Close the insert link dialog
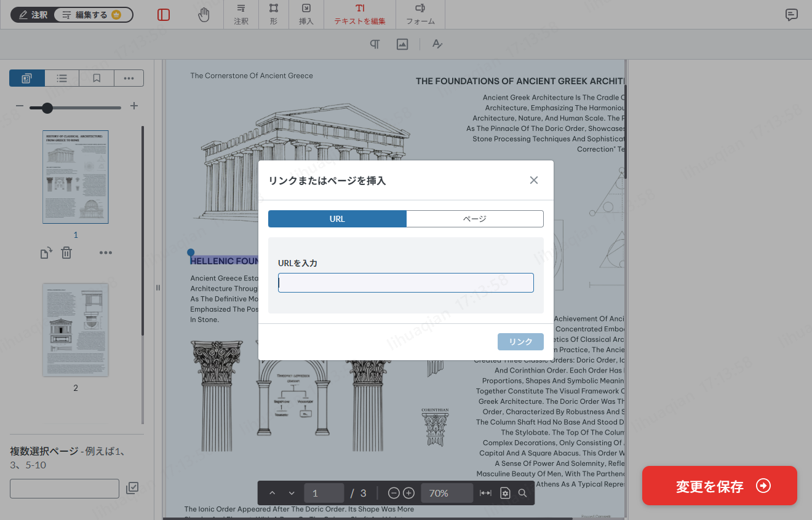Viewport: 812px width, 520px height. pos(534,180)
